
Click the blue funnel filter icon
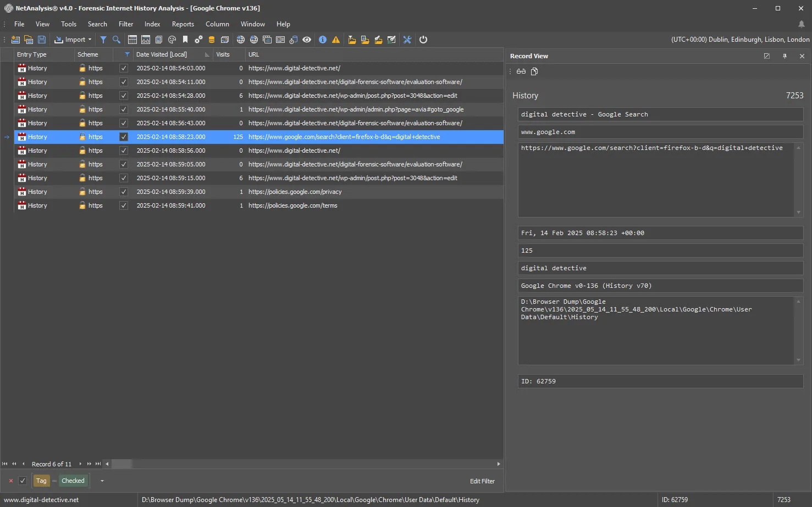pyautogui.click(x=103, y=40)
